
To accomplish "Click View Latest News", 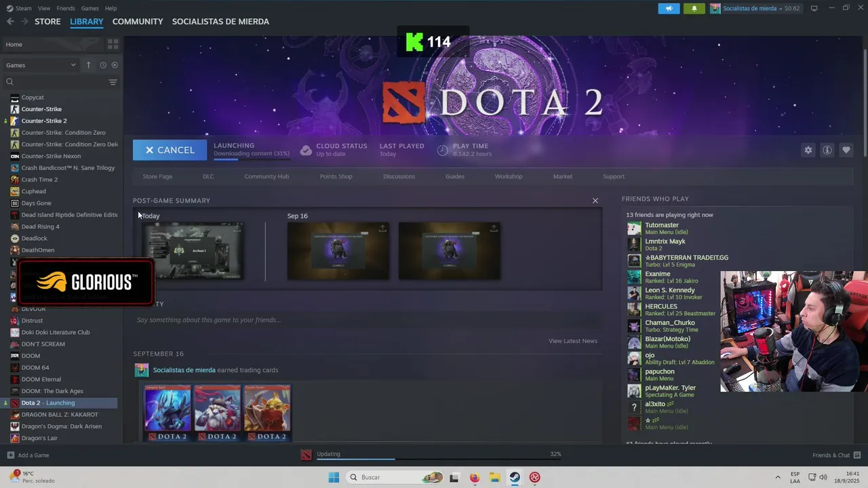I will tap(573, 341).
